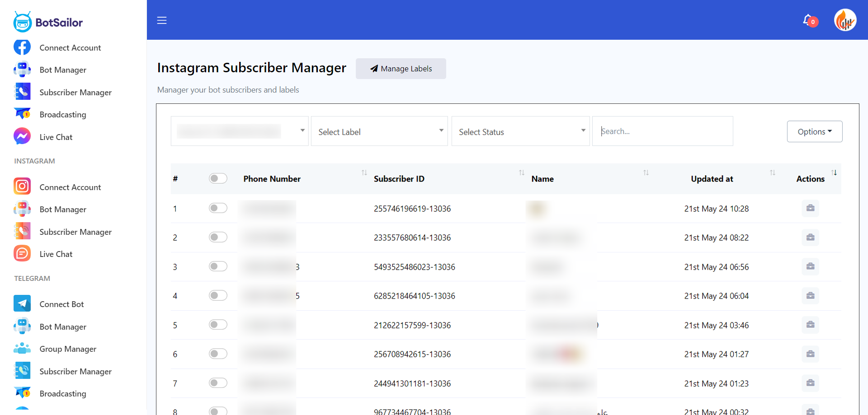Viewport: 868px width, 415px height.
Task: Enable the toggle for subscriber row 3
Action: [x=218, y=266]
